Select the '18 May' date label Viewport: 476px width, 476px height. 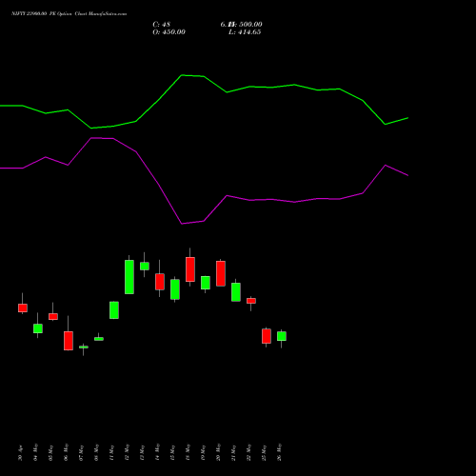188,452
